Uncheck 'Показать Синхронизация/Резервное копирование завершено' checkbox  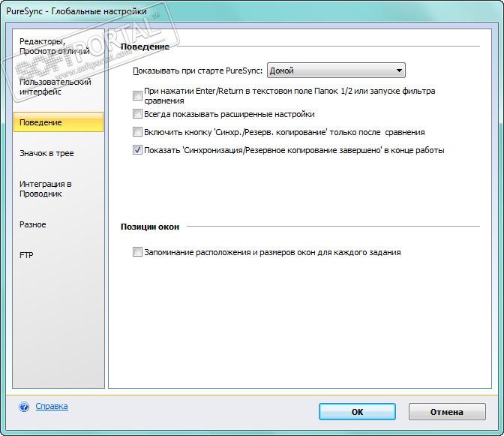point(137,150)
